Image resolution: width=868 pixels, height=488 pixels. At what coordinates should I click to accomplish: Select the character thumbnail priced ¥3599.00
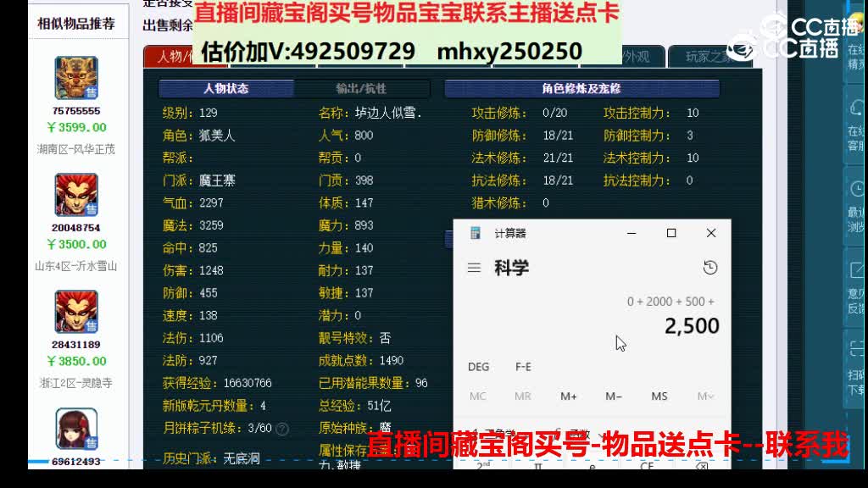click(76, 76)
